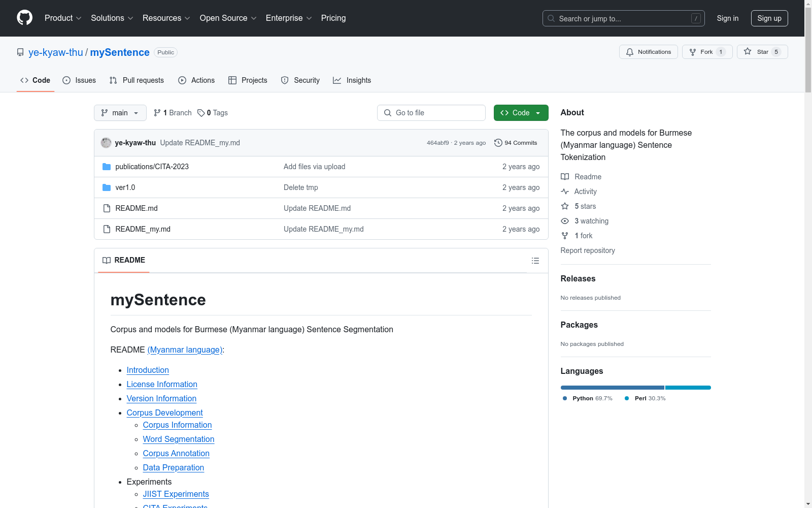Click the README_my.md file icon

pos(107,229)
